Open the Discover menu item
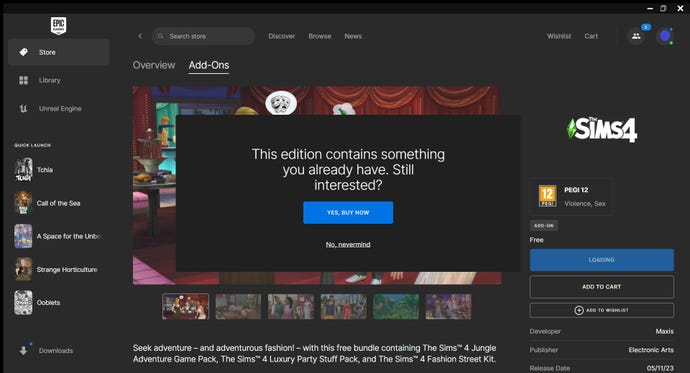The height and width of the screenshot is (373, 690). pyautogui.click(x=282, y=36)
